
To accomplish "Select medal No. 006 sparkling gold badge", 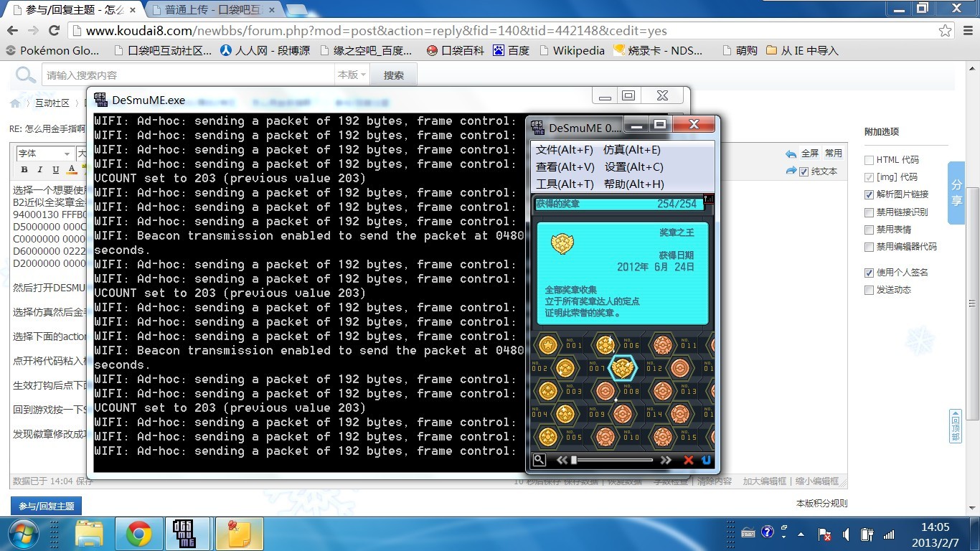I will click(606, 345).
